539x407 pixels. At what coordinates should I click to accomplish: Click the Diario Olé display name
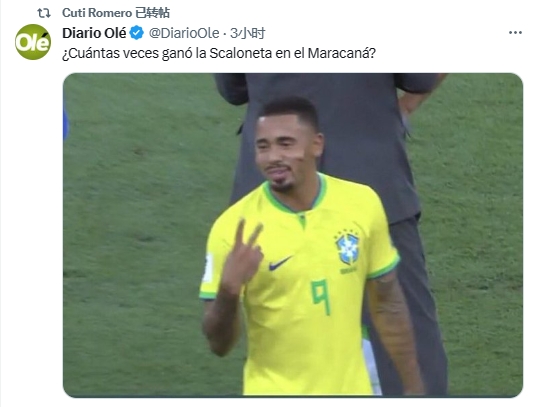click(x=94, y=33)
